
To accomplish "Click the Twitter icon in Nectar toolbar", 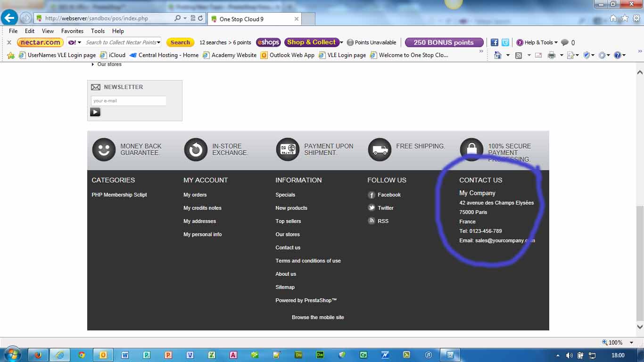I will tap(505, 42).
